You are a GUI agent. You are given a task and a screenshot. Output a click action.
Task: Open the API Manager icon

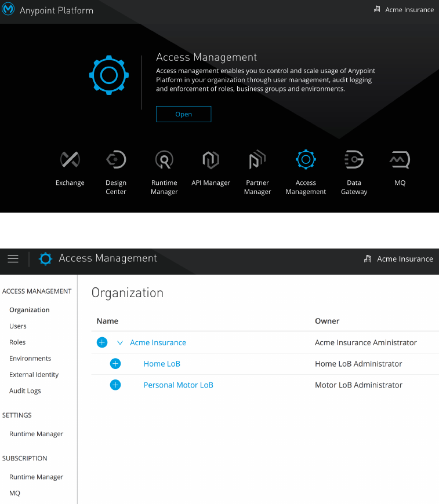[211, 160]
